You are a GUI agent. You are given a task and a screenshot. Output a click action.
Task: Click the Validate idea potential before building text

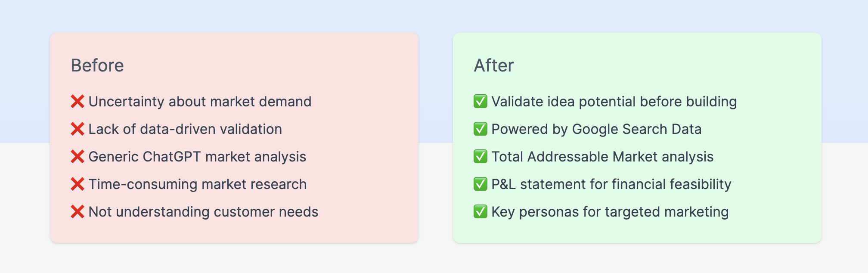tap(614, 102)
